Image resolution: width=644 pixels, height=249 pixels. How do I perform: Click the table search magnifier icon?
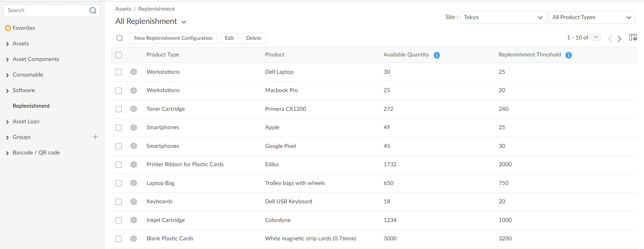120,38
